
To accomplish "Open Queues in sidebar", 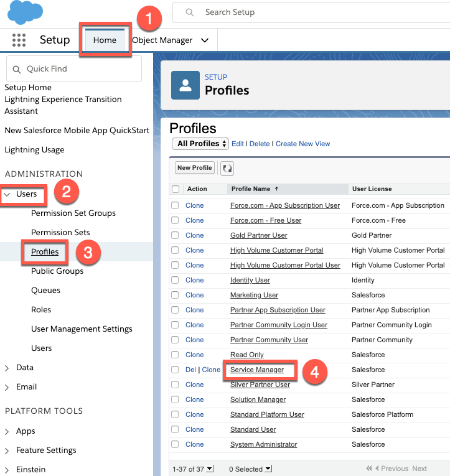I will (x=46, y=290).
